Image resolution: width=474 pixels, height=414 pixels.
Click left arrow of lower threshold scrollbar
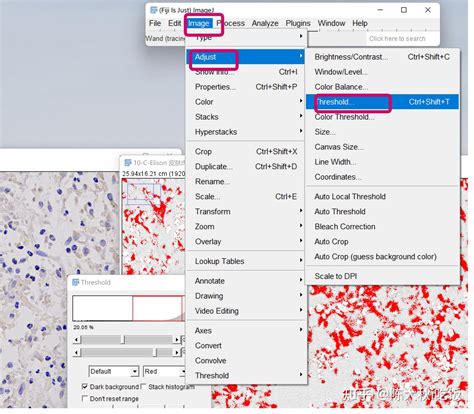pyautogui.click(x=77, y=352)
